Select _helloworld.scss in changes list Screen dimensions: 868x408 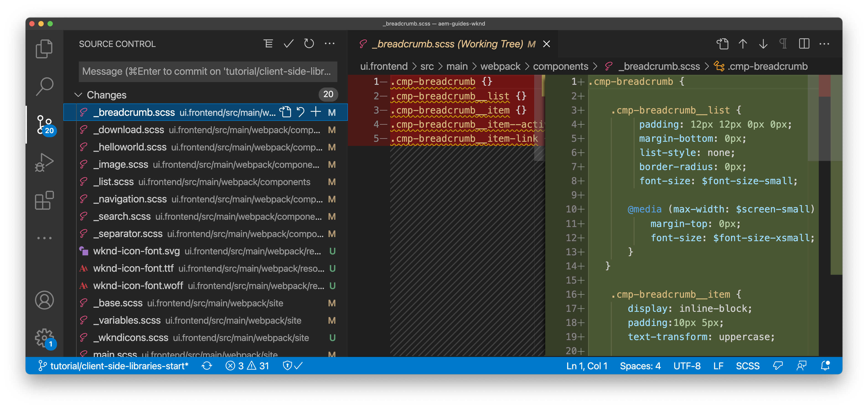(x=206, y=147)
